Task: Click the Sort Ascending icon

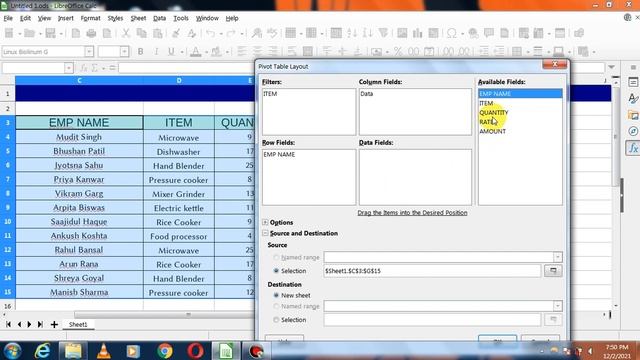Action: (352, 33)
